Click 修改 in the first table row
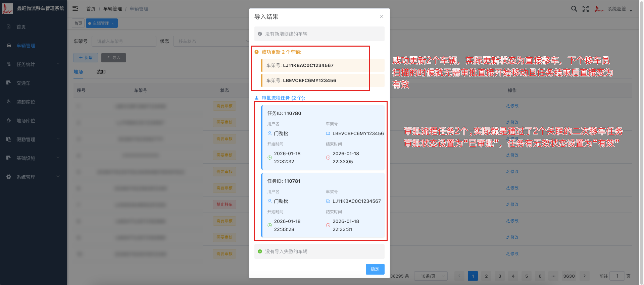The image size is (644, 285). point(512,106)
